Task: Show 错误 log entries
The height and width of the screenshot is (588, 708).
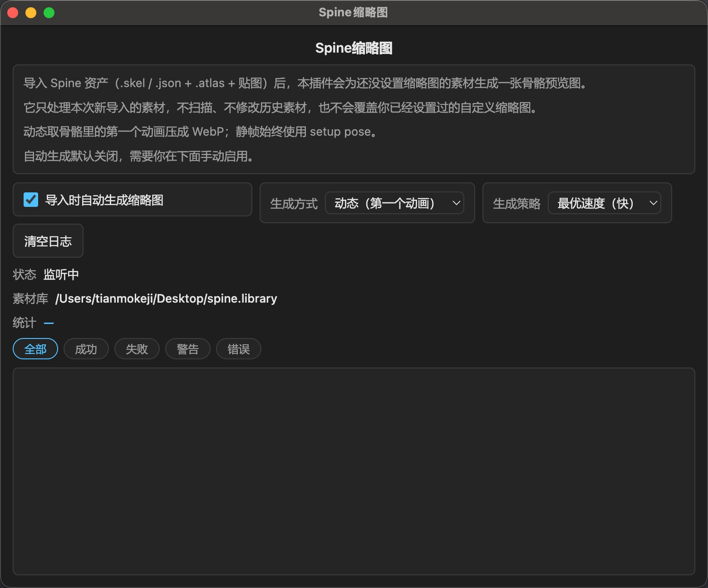Action: tap(239, 349)
